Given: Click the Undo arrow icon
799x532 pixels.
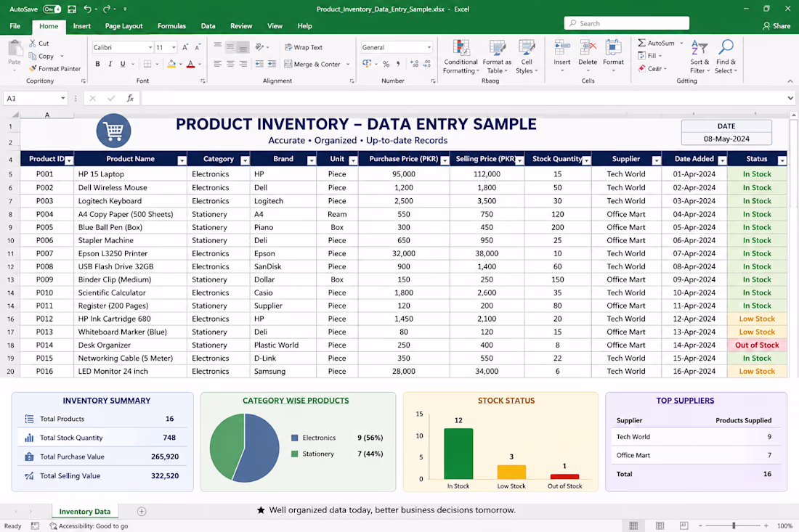Looking at the screenshot, I should (x=88, y=9).
